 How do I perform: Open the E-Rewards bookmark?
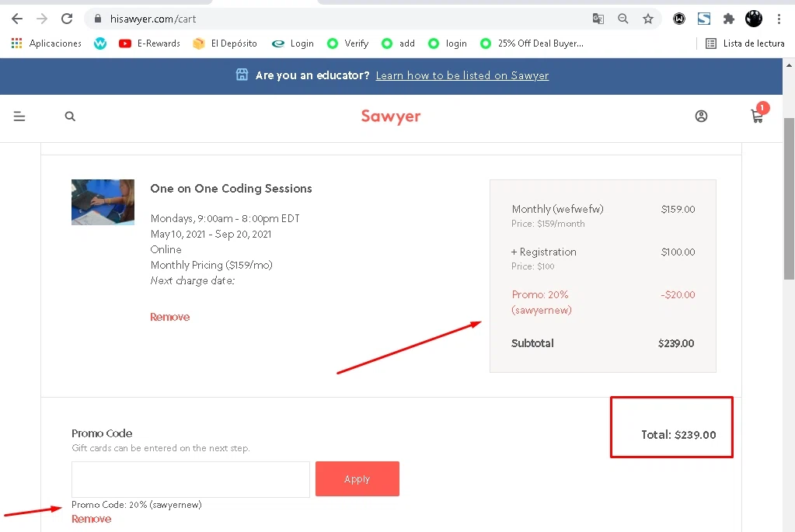(x=149, y=43)
